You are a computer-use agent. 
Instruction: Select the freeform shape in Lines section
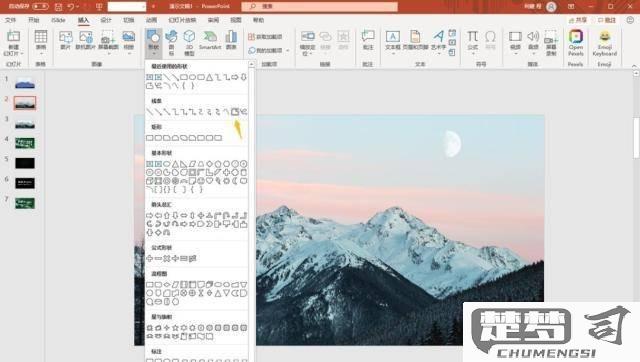pos(235,112)
